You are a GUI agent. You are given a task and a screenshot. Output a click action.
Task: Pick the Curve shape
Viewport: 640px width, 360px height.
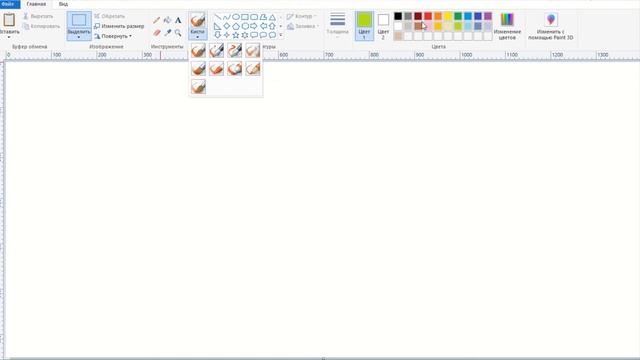[x=227, y=17]
